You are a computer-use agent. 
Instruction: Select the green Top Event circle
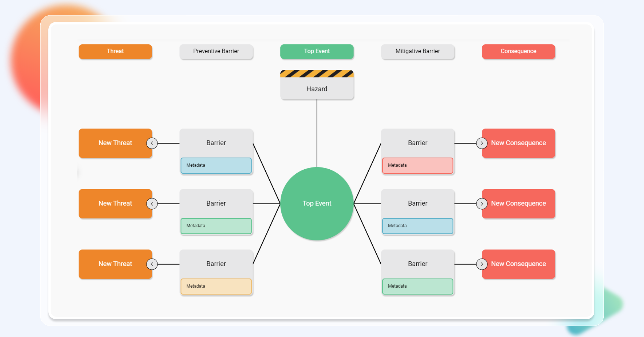tap(317, 203)
